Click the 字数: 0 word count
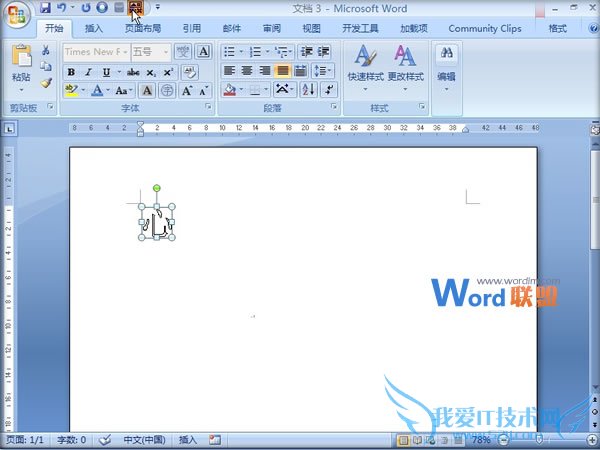 pos(72,440)
